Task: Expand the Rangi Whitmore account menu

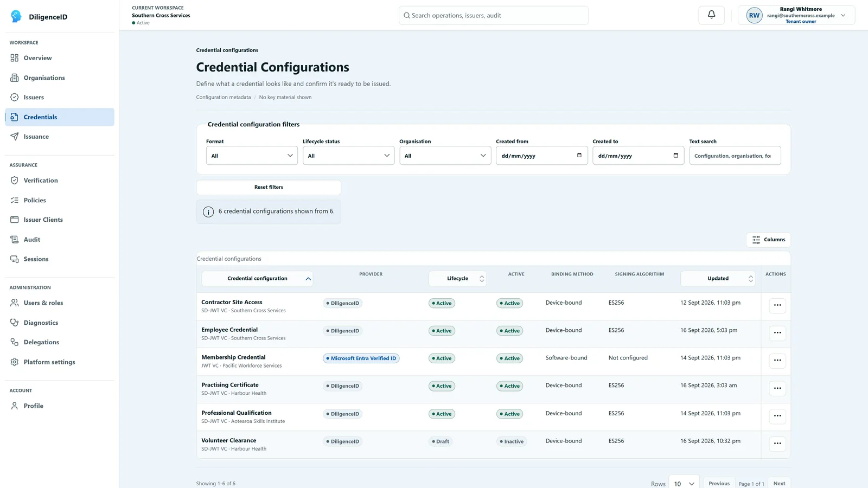Action: pos(796,15)
